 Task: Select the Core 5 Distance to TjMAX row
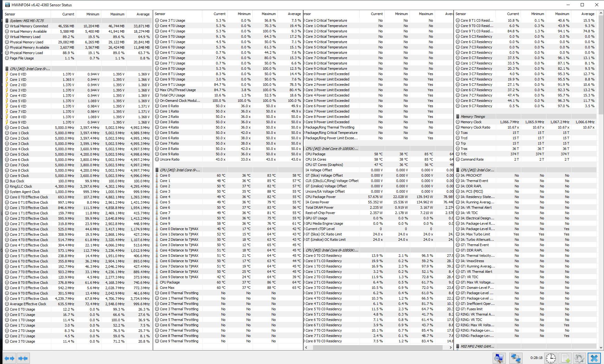pos(228,256)
